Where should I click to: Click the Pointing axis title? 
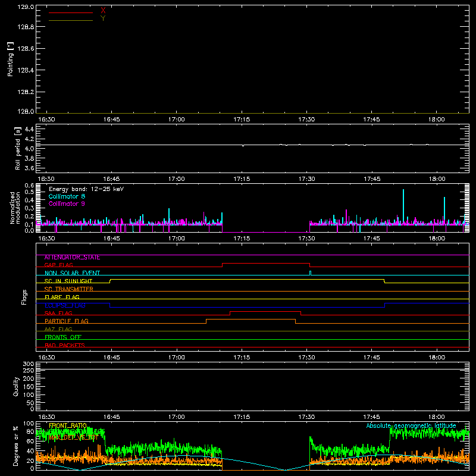[10, 59]
